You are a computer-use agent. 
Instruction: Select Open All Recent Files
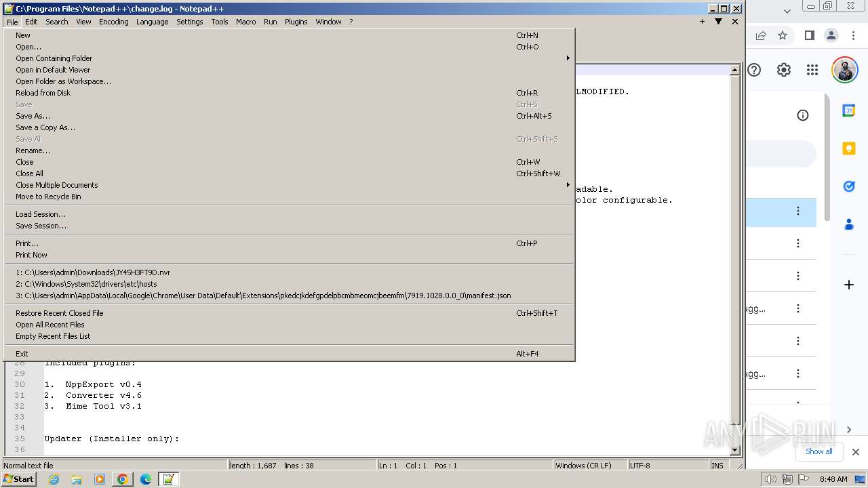[290, 325]
